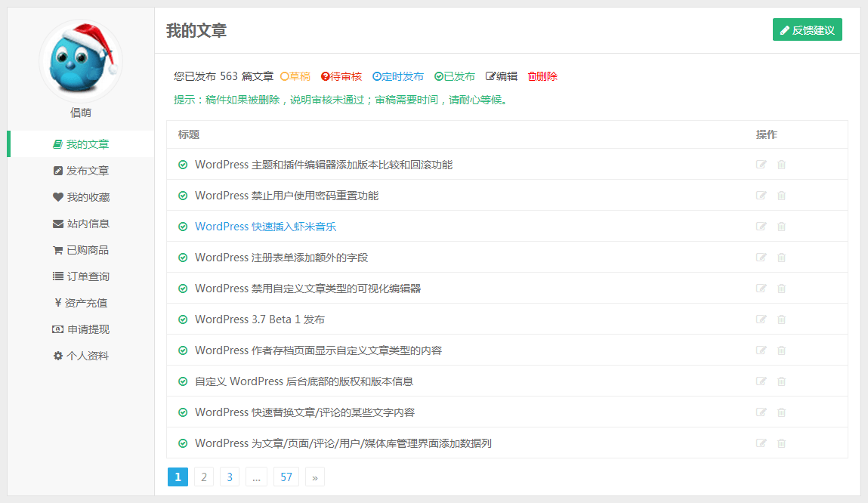The width and height of the screenshot is (868, 503).
Task: Open article WordPress 3.7 Beta 1 发布
Action: tap(260, 319)
